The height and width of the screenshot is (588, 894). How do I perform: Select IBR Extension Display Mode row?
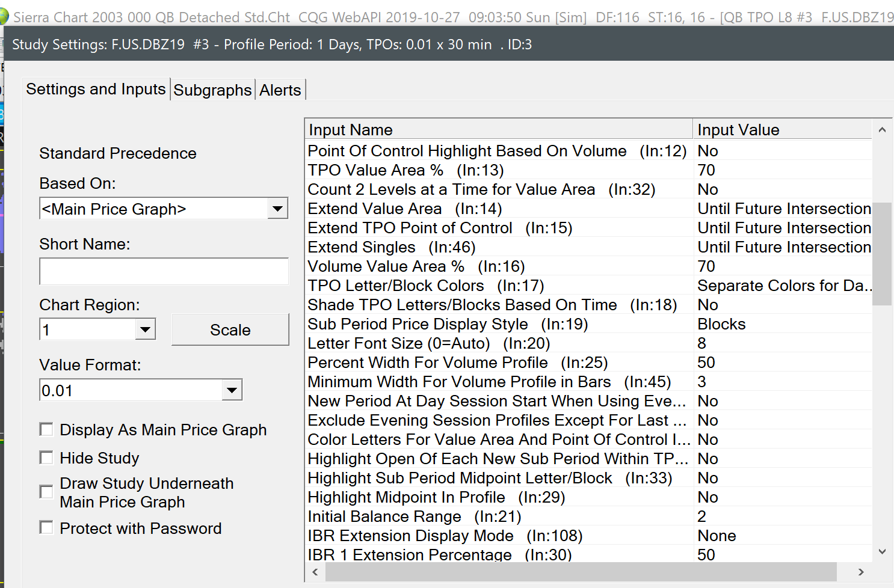click(588, 536)
